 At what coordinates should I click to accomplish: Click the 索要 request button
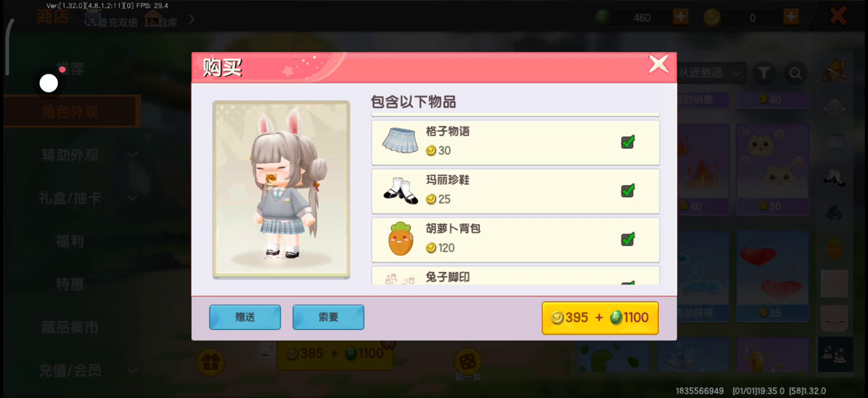(328, 317)
